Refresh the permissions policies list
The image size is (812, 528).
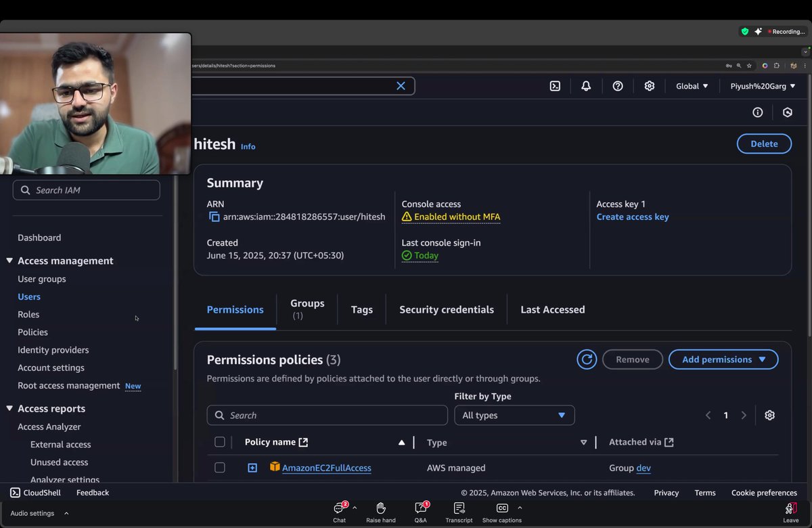(x=587, y=359)
